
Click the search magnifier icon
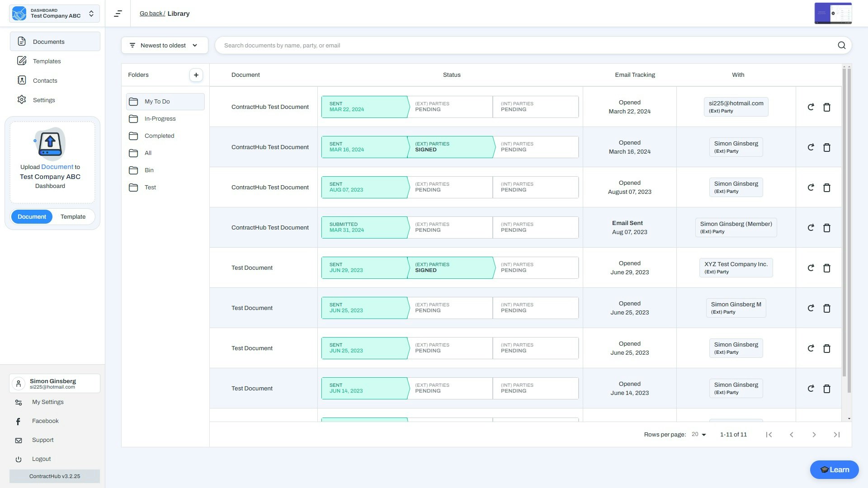click(x=841, y=45)
